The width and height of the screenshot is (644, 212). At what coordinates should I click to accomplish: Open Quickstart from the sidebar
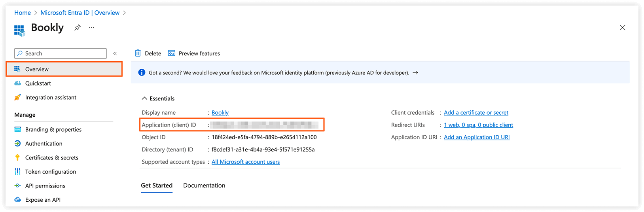click(x=38, y=83)
